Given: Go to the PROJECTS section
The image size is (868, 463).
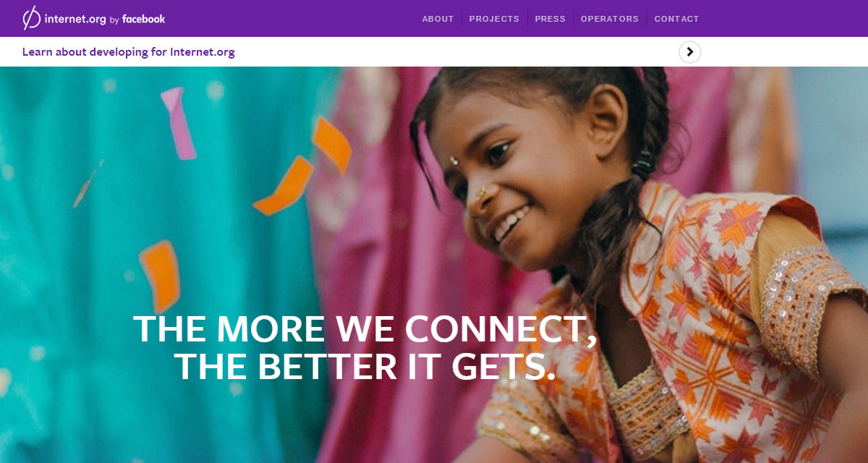Looking at the screenshot, I should click(494, 19).
